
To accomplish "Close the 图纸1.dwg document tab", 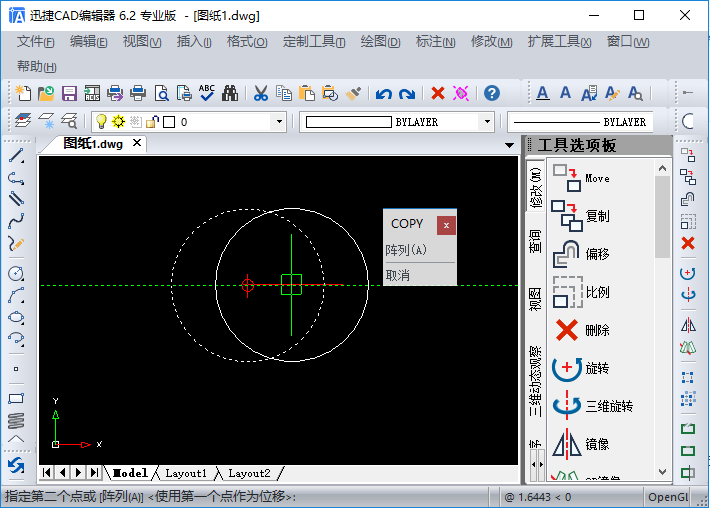I will [x=137, y=143].
